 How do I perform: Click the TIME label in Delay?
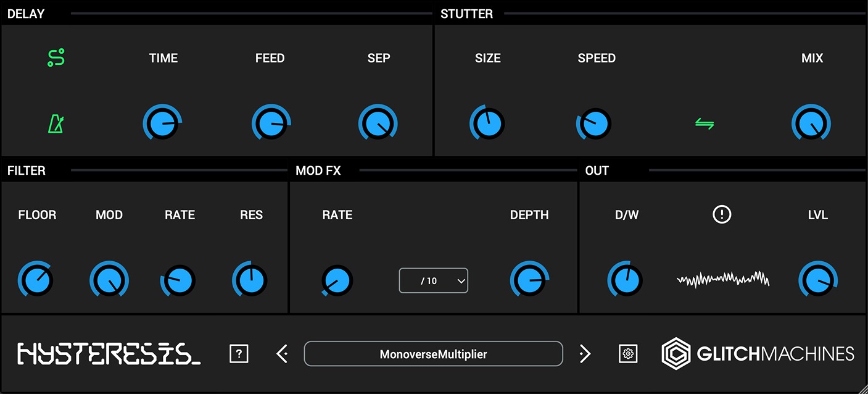(163, 58)
